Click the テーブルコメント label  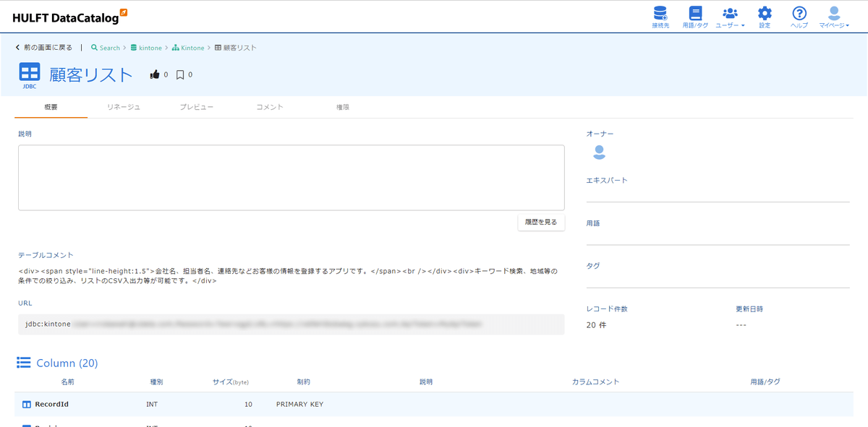click(46, 255)
